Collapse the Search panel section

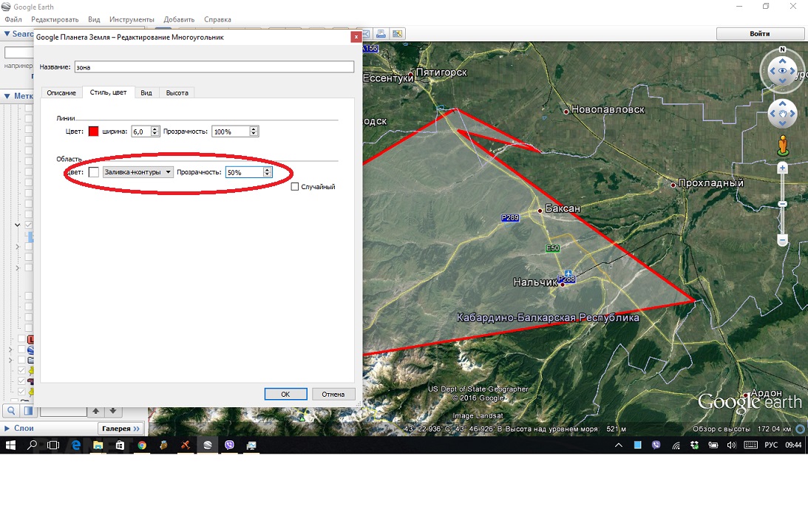coord(7,34)
